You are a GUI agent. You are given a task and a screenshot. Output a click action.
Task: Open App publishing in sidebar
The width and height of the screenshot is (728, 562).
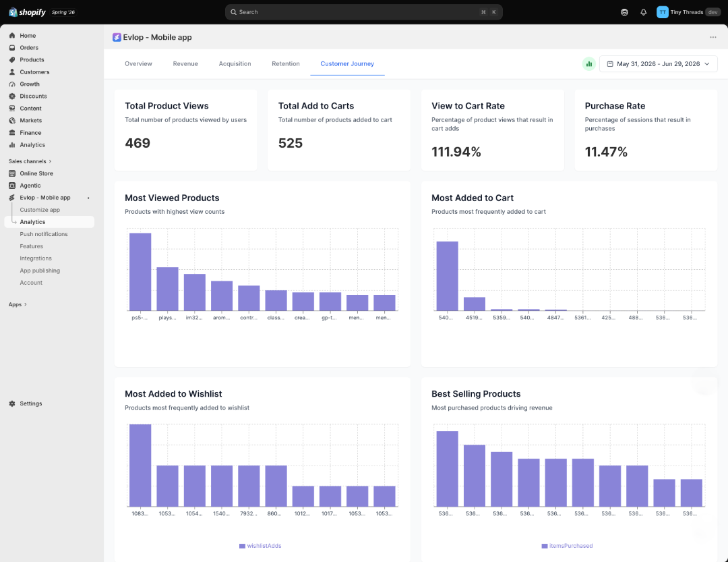[x=40, y=271]
